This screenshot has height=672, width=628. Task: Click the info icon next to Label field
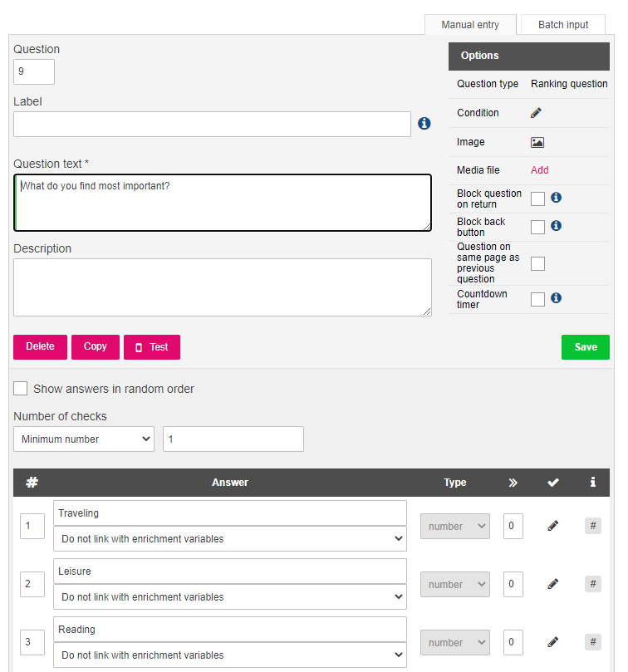424,124
